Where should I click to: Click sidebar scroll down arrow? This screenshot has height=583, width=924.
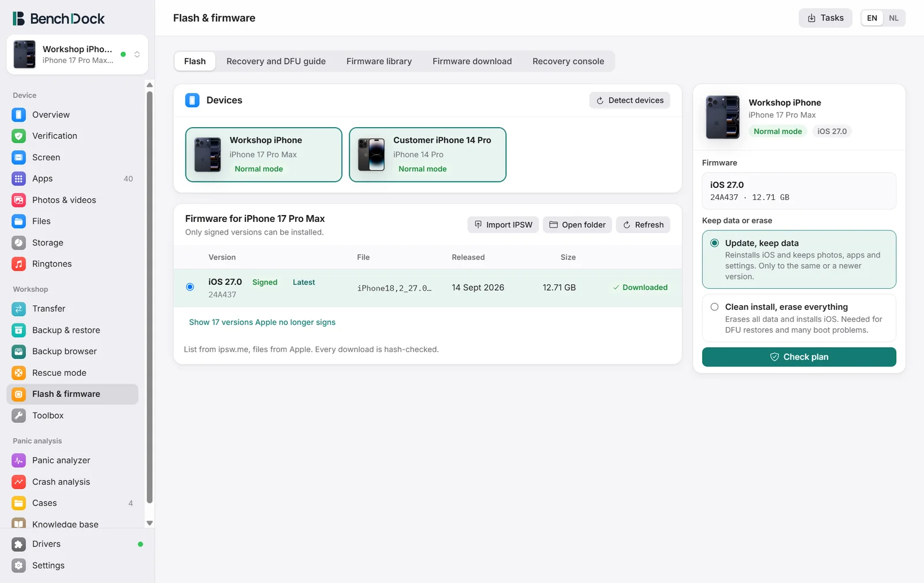tap(150, 523)
